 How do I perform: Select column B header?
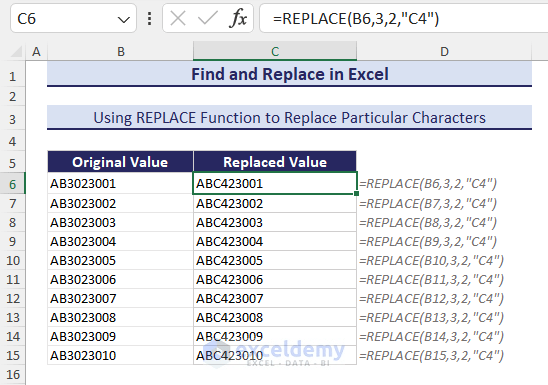click(121, 52)
